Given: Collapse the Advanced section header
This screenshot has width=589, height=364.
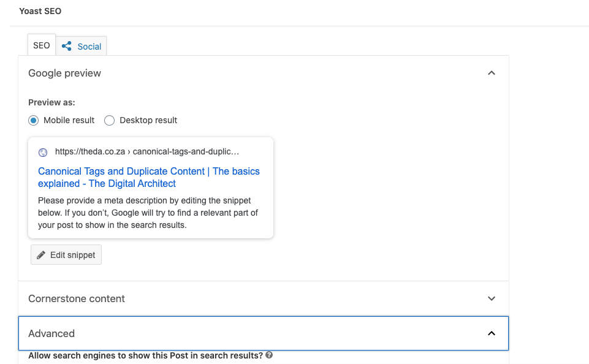Looking at the screenshot, I should tap(264, 333).
